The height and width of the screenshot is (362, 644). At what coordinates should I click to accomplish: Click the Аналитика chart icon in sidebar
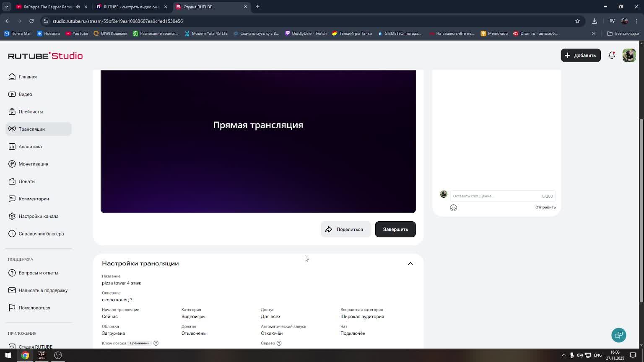coord(12,147)
